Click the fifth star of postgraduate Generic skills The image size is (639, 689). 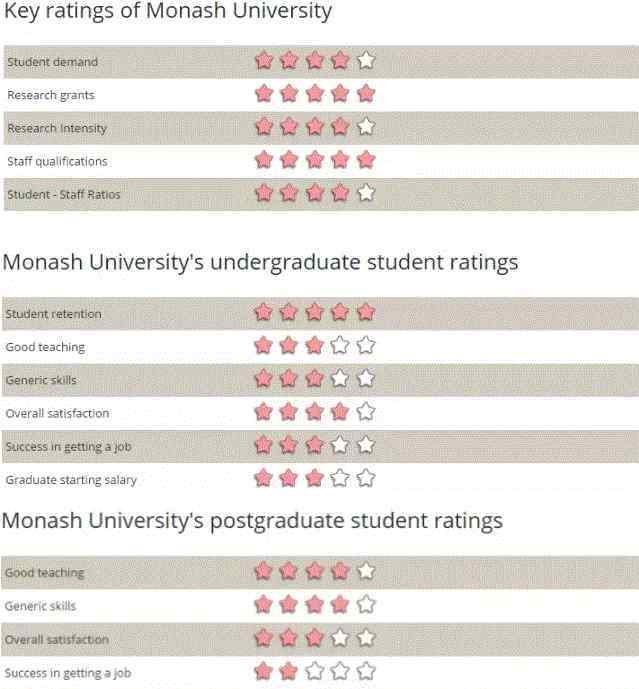366,605
